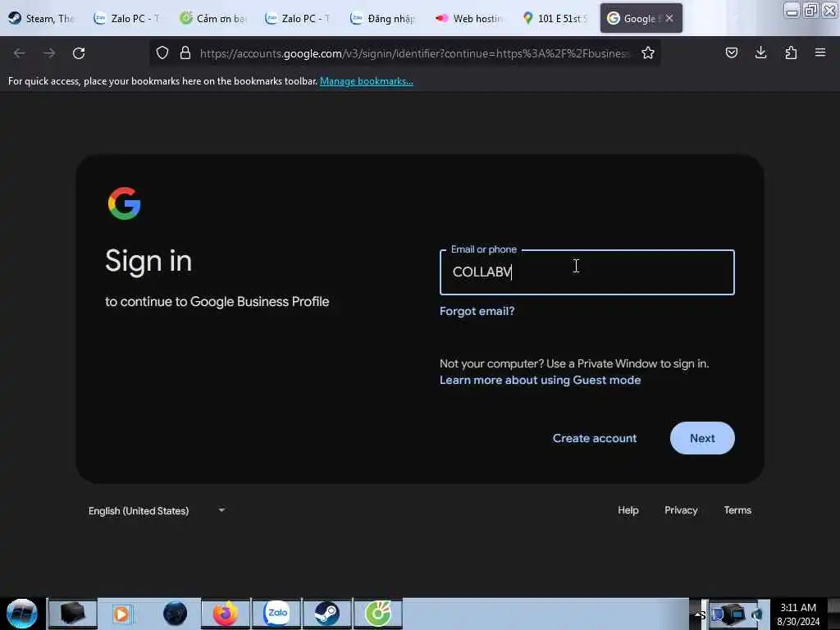Viewport: 840px width, 630px height.
Task: Bookmark this page with the star
Action: coord(648,52)
